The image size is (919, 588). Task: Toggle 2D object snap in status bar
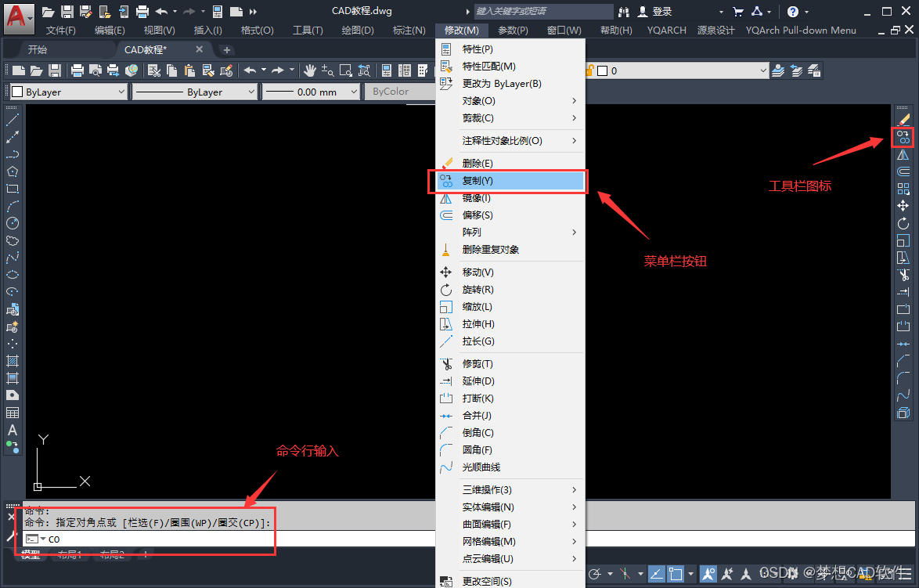(676, 574)
